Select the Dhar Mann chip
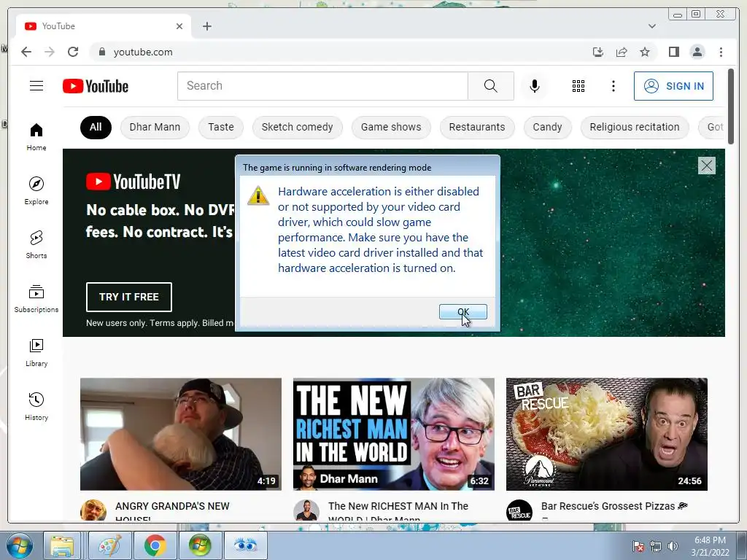 [x=155, y=127]
